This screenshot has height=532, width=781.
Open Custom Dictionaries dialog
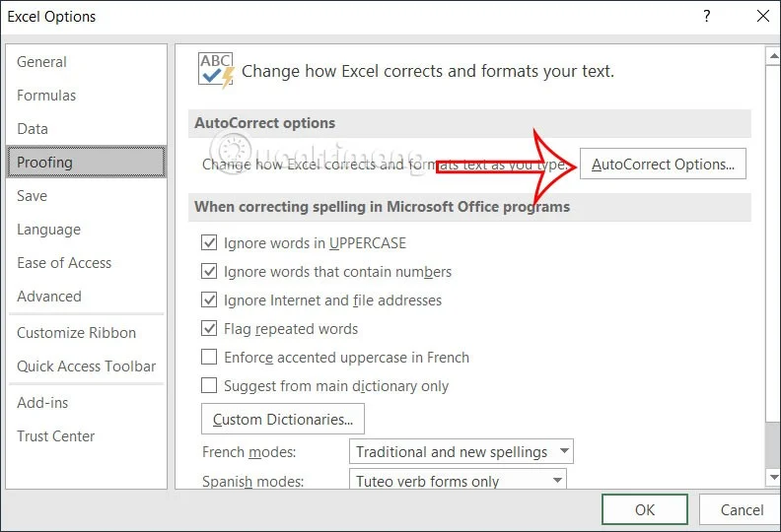[283, 419]
